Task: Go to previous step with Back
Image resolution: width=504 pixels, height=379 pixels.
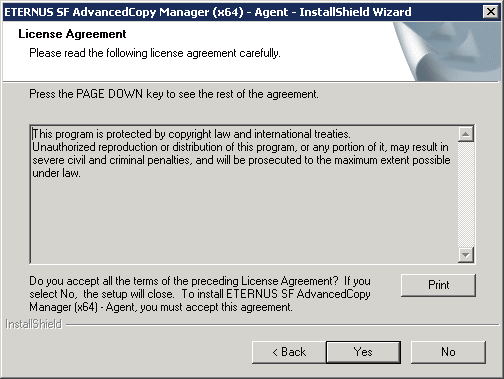Action: [x=289, y=352]
